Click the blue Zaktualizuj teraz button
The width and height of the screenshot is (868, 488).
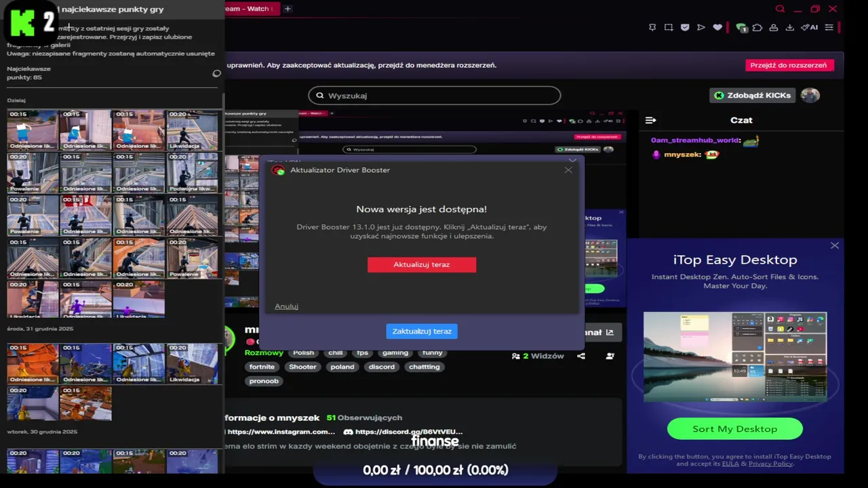click(422, 331)
